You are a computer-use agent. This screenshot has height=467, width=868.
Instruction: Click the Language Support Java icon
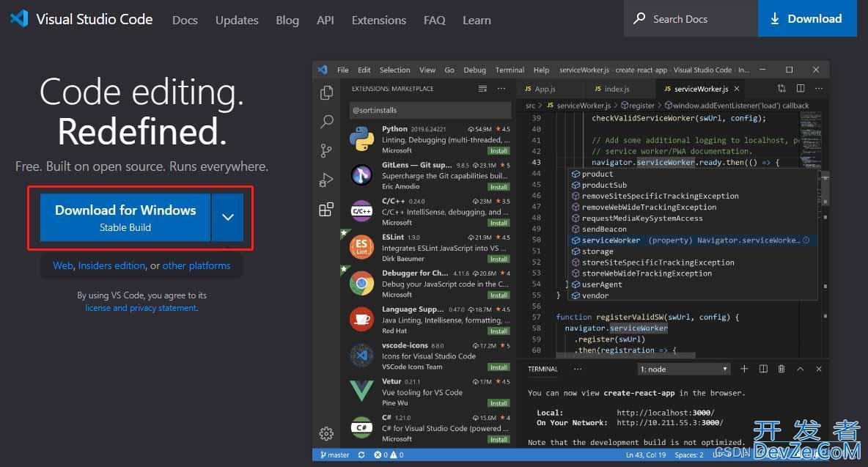361,319
